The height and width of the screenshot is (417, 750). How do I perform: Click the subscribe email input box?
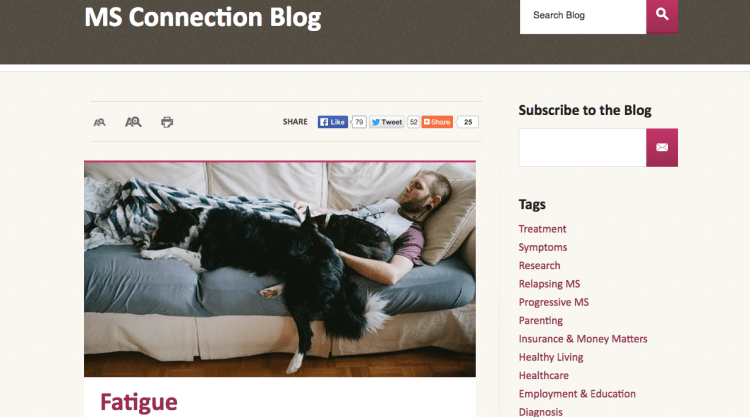tap(583, 147)
